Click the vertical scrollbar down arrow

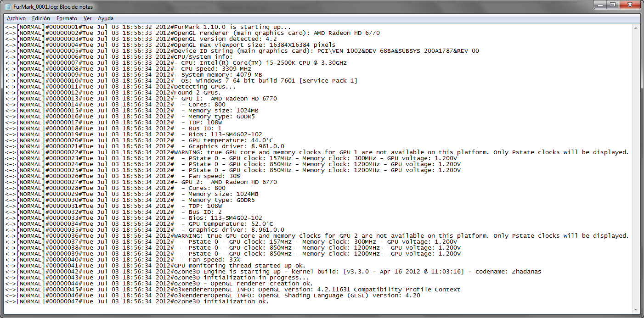[636, 309]
